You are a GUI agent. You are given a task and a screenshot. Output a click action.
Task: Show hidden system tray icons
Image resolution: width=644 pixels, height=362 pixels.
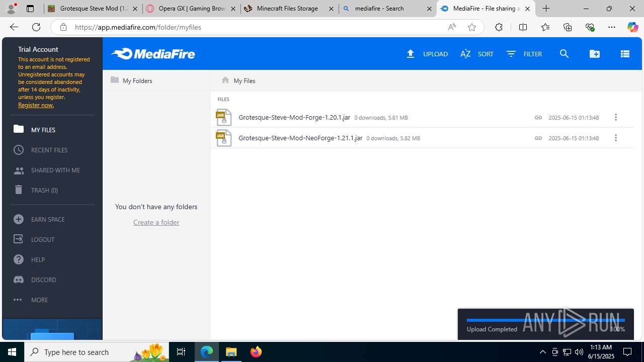click(542, 352)
